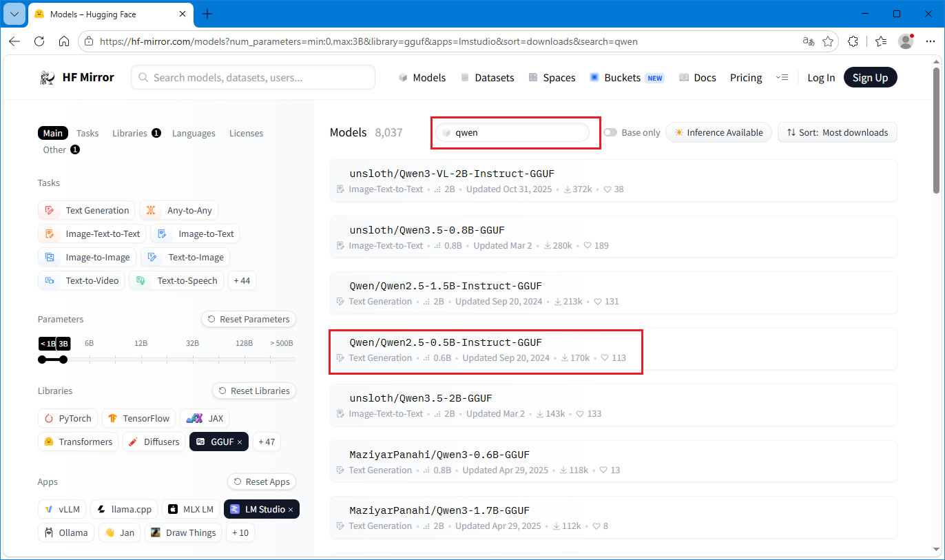This screenshot has height=560, width=945.
Task: Filter by the MLX LM app
Action: (191, 510)
